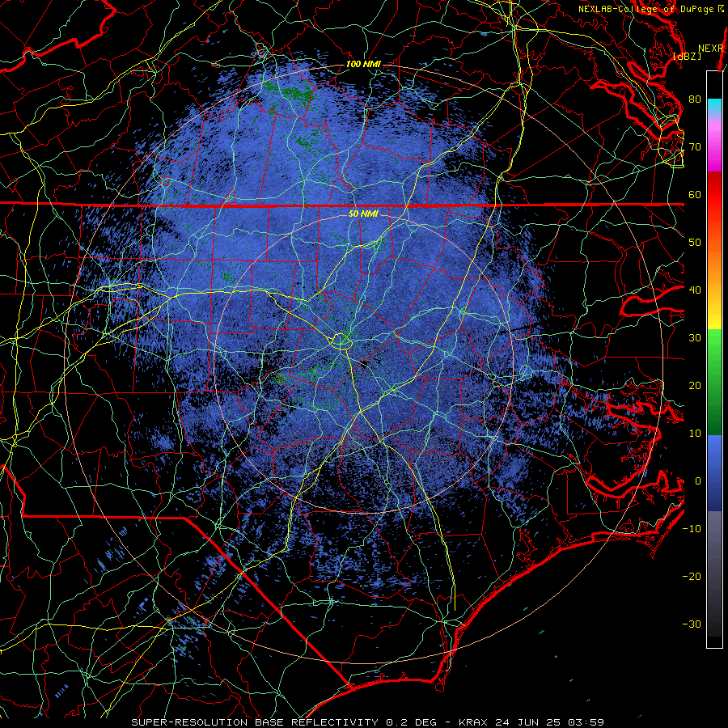728x728 pixels.
Task: Click the KRAX radar site circle at center
Action: [341, 341]
